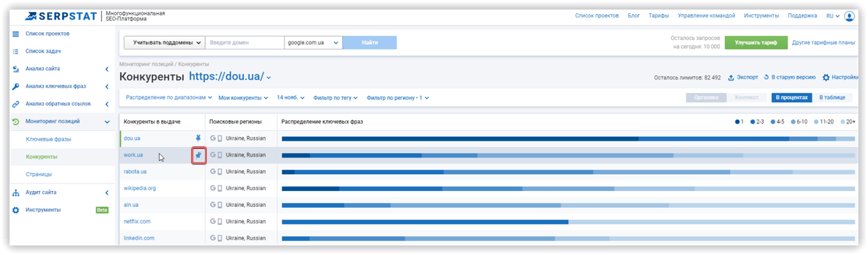
Task: Click Список проектов in the top navigation
Action: 597,15
